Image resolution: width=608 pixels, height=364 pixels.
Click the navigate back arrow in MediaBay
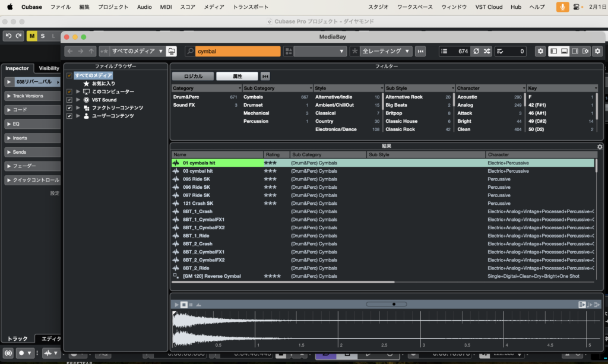tap(70, 52)
